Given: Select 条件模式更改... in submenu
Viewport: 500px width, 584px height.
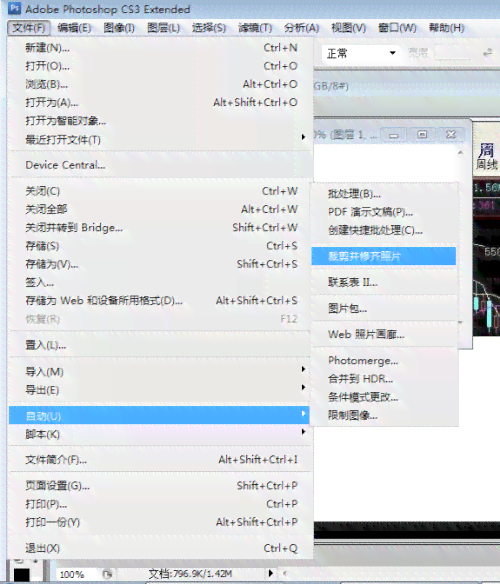Looking at the screenshot, I should [x=384, y=397].
